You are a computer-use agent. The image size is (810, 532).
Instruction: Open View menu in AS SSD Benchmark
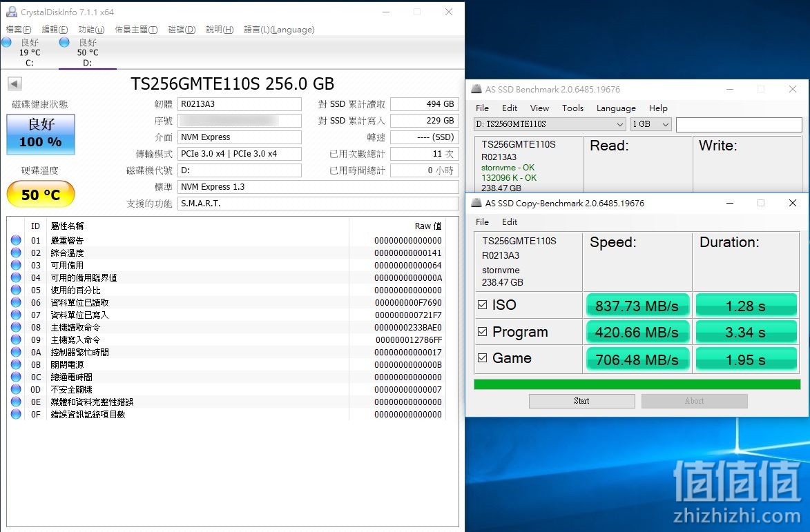tap(539, 108)
